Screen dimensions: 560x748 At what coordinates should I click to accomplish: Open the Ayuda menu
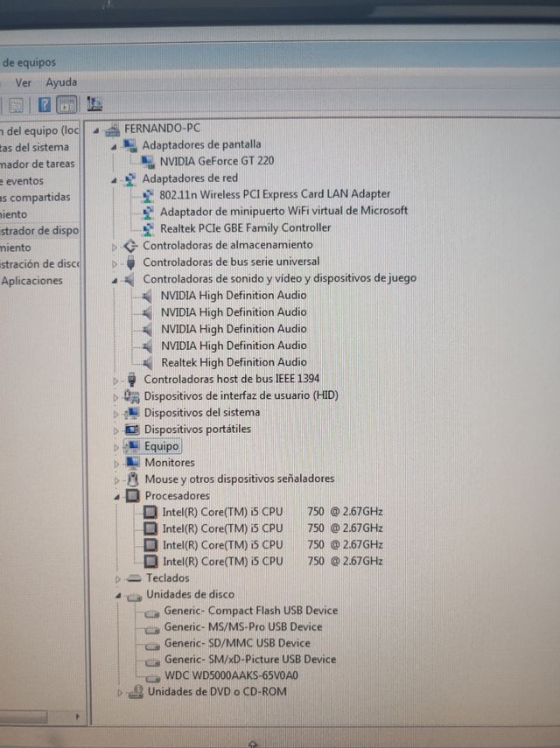point(61,82)
